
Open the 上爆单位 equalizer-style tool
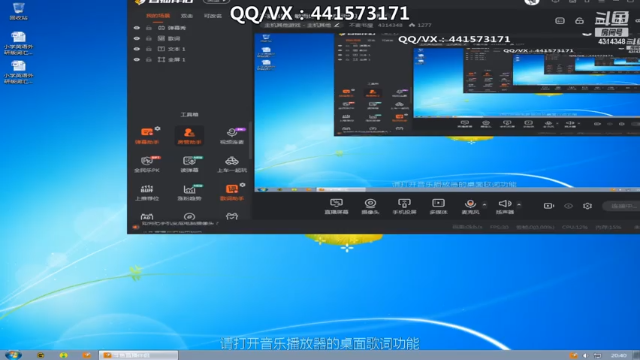147,192
